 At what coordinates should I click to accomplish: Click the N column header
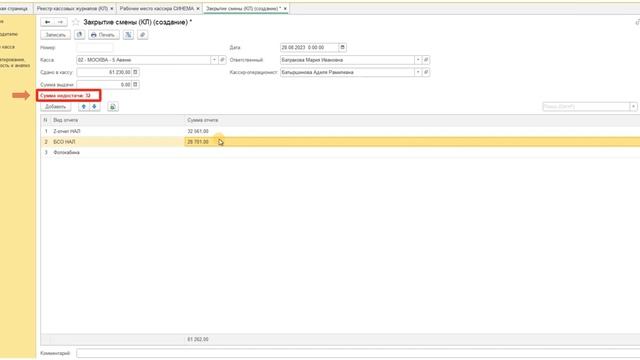coord(45,120)
